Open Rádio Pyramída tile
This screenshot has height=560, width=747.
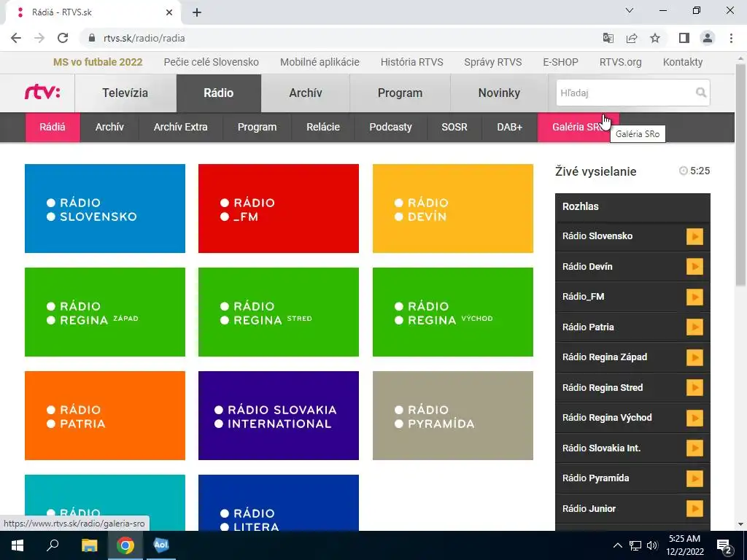[453, 416]
